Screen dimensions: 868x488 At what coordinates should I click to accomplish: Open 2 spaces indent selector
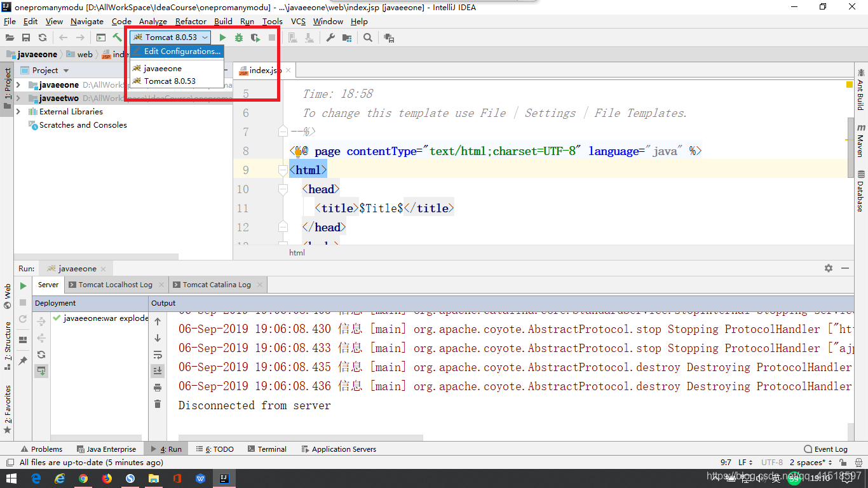(x=811, y=463)
